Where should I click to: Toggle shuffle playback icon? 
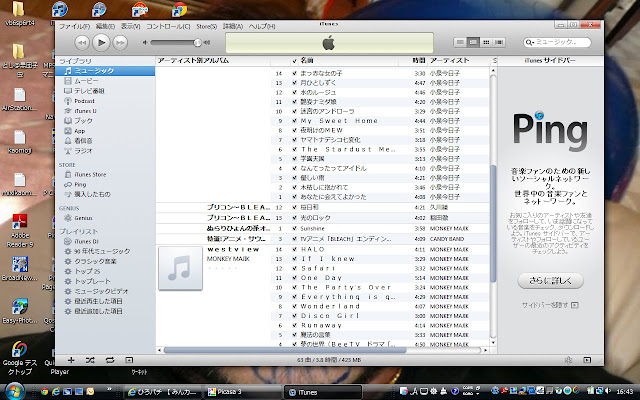(90, 360)
